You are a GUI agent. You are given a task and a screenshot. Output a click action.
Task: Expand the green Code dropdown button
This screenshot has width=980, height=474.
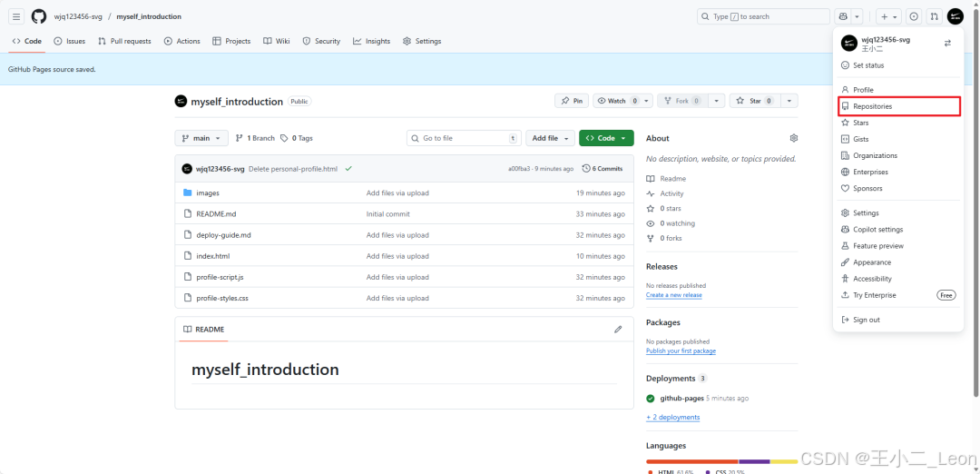pos(606,138)
